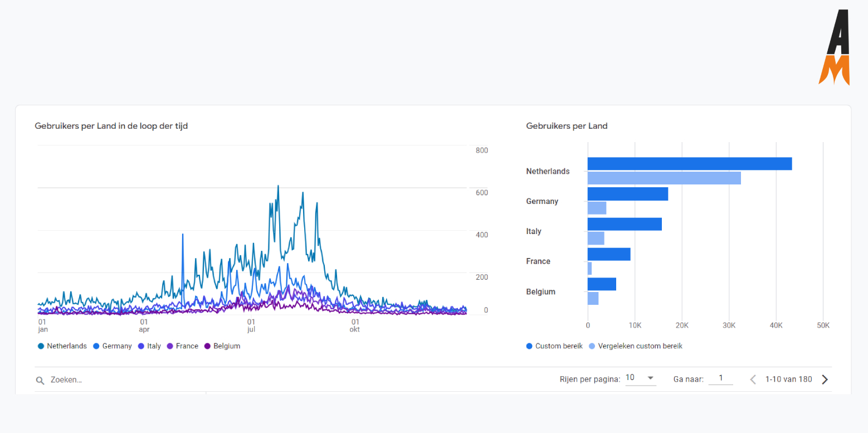This screenshot has width=868, height=433.
Task: Click the Belgium bar chart label
Action: coord(540,291)
